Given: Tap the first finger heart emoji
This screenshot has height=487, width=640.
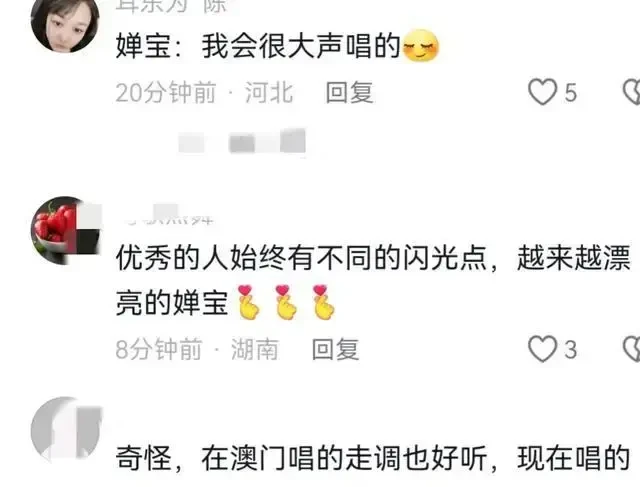Looking at the screenshot, I should point(249,302).
